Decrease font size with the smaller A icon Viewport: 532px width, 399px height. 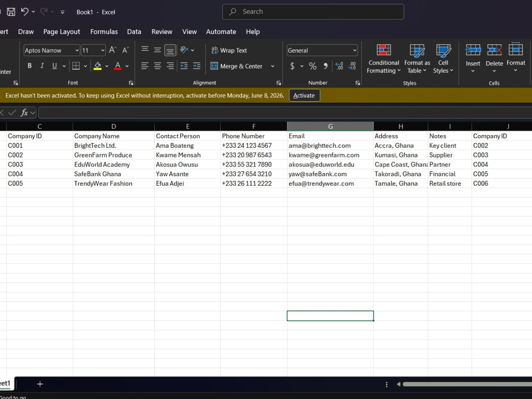125,50
